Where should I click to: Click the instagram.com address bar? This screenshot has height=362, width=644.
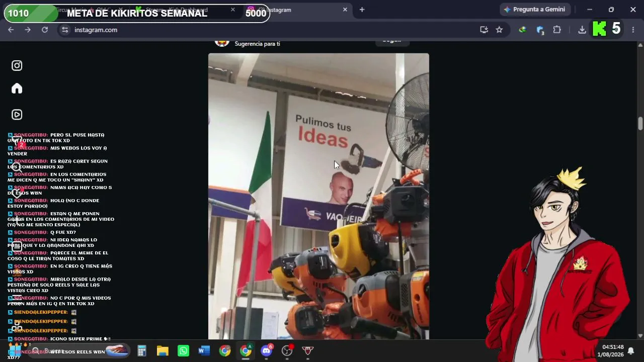point(272,30)
